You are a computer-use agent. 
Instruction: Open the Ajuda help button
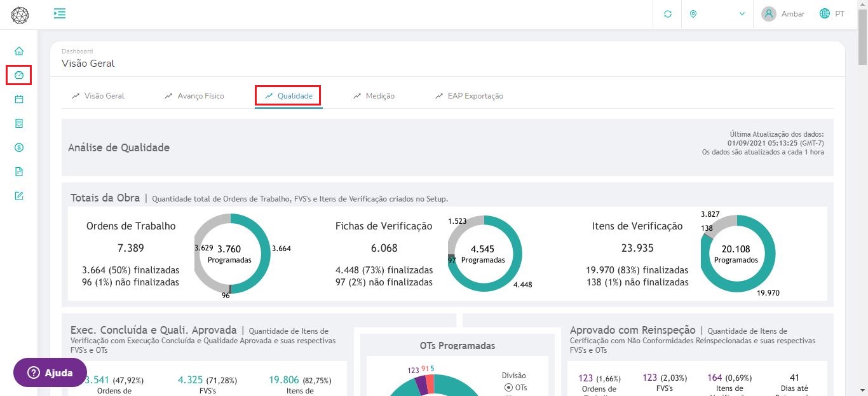click(x=50, y=373)
